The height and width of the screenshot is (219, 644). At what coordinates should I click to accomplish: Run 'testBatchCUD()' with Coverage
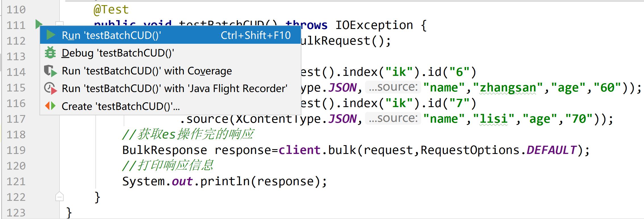click(170, 71)
